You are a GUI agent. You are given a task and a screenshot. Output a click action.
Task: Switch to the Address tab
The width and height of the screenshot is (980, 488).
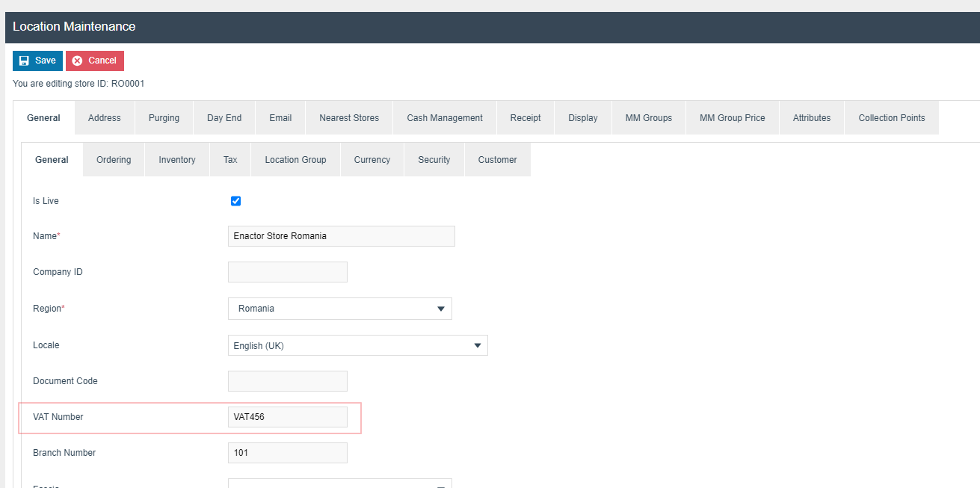click(x=105, y=118)
